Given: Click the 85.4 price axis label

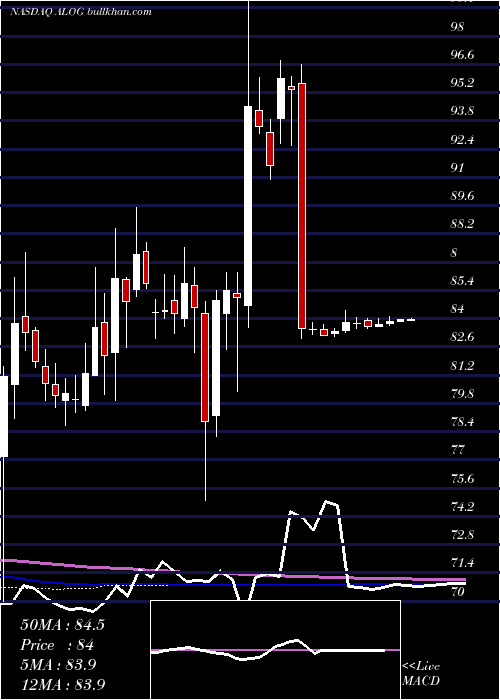Looking at the screenshot, I should (x=462, y=281).
